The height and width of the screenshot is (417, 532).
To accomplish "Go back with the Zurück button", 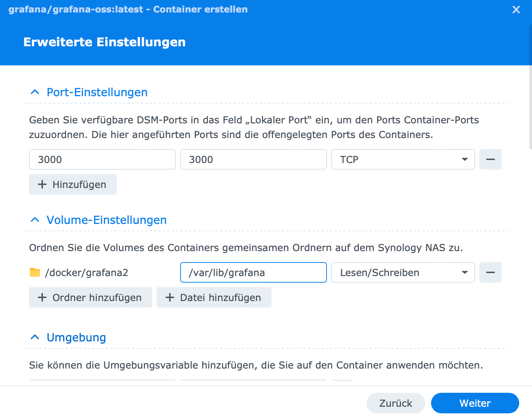I will 396,403.
